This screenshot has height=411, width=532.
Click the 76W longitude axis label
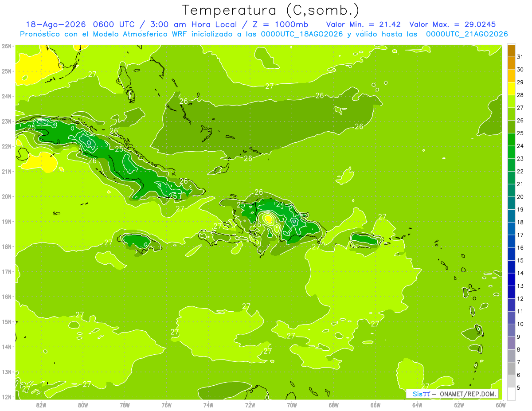click(167, 405)
